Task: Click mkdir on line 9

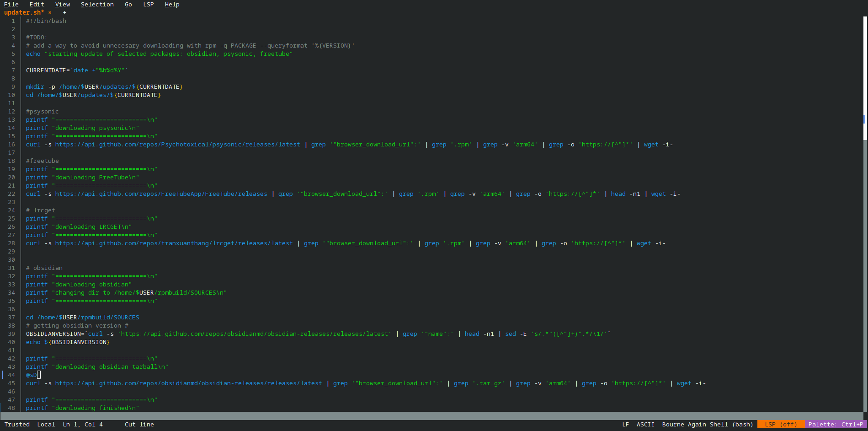Action: 35,86
